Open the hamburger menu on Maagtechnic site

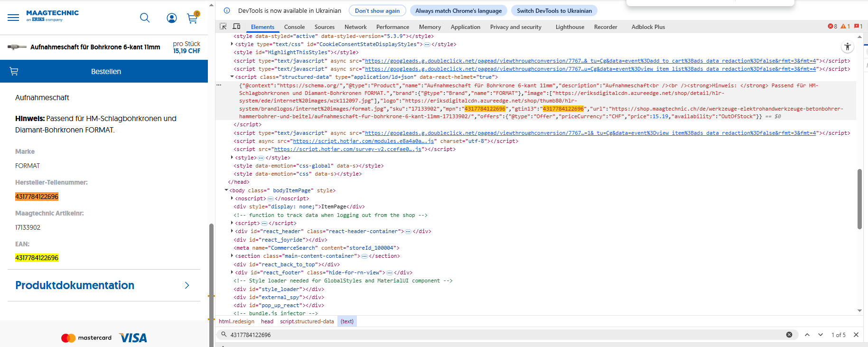tap(13, 18)
